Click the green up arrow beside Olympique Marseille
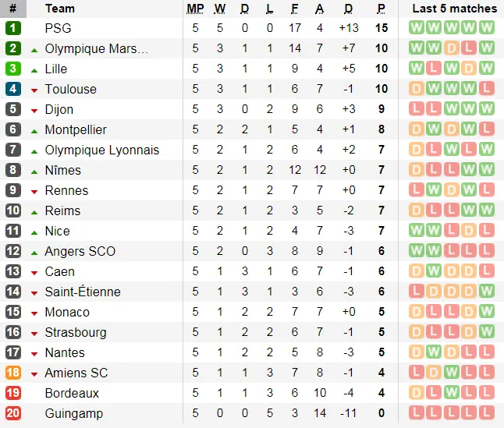 tap(34, 49)
